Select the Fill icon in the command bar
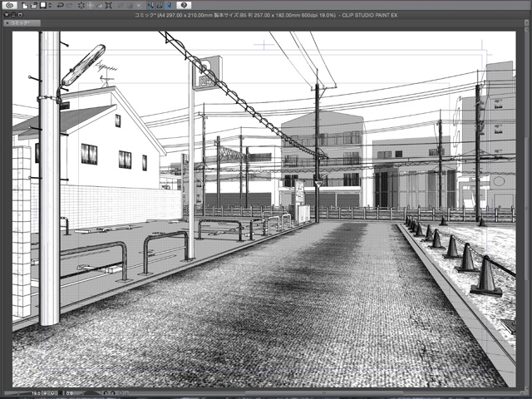The width and height of the screenshot is (532, 399). pyautogui.click(x=100, y=6)
